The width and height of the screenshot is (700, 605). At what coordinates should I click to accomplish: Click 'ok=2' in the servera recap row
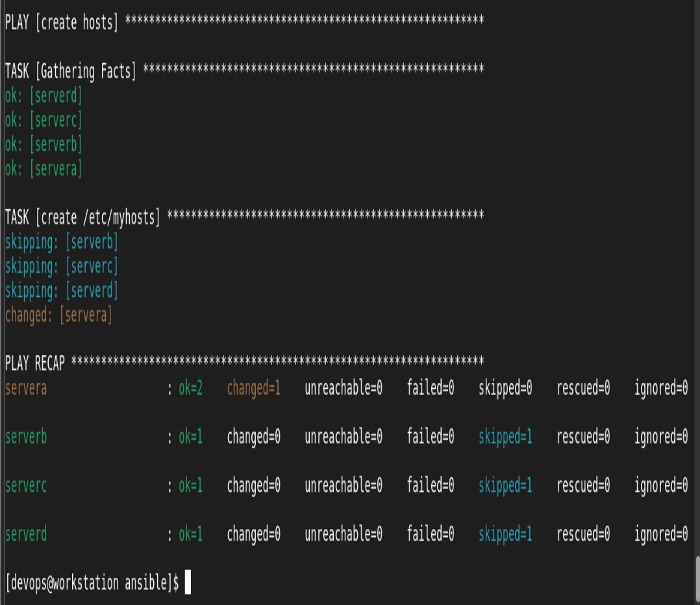tap(191, 388)
